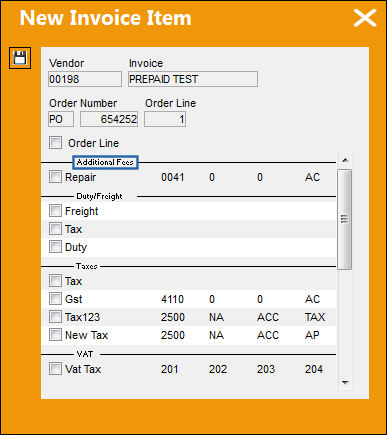Click the scrollbar down arrow

click(x=345, y=383)
